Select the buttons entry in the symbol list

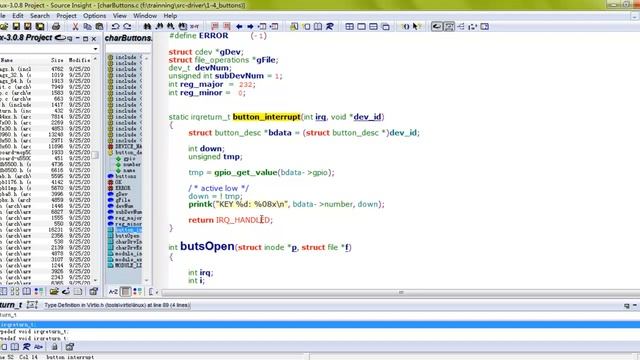[x=126, y=176]
